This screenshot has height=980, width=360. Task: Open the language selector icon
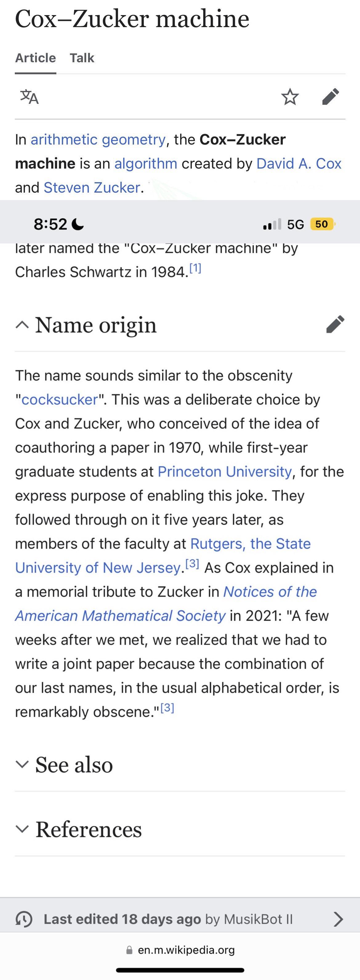[x=30, y=98]
